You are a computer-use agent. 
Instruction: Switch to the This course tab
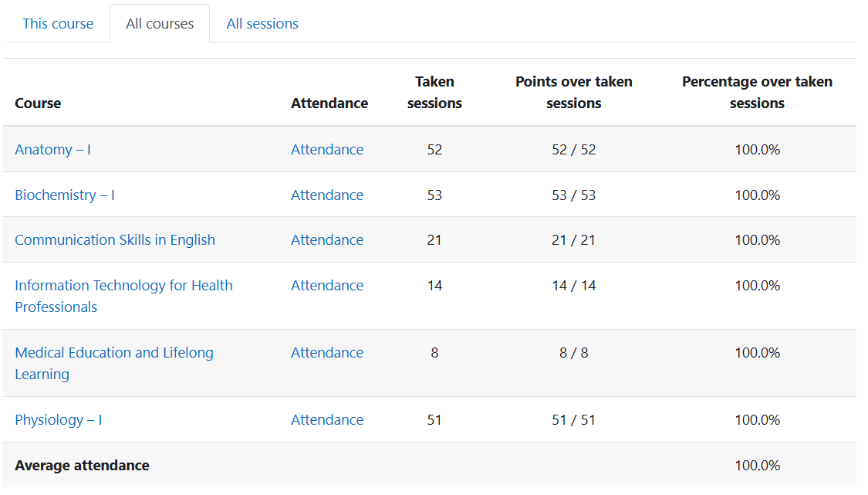point(58,24)
